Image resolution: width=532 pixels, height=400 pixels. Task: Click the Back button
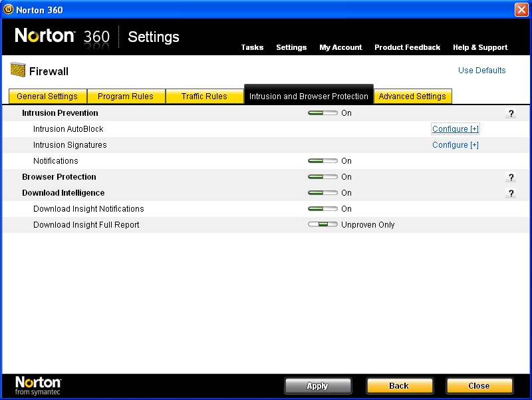(400, 386)
